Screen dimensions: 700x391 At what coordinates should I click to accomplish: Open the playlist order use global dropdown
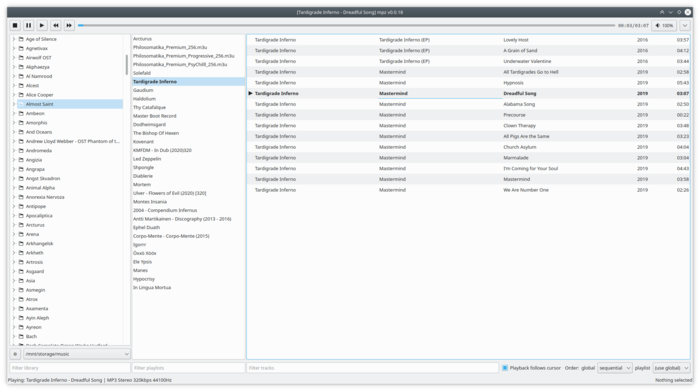point(671,368)
